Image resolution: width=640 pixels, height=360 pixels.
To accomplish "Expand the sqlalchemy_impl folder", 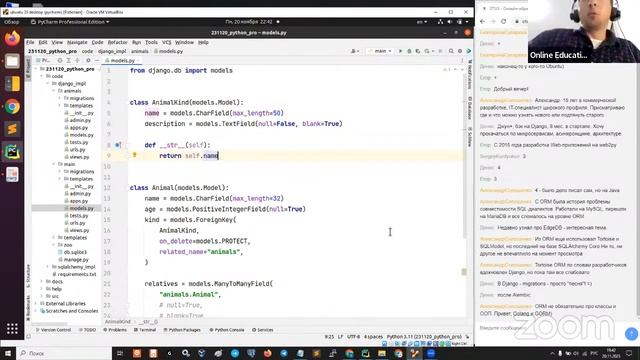I will click(x=48, y=267).
